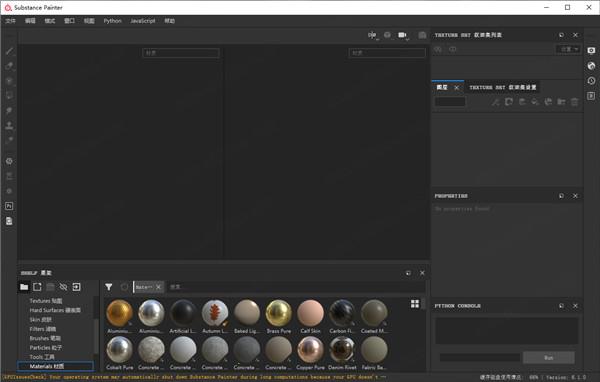Click the camera mode icon in viewport toolbar
The image size is (600, 382).
pyautogui.click(x=403, y=35)
